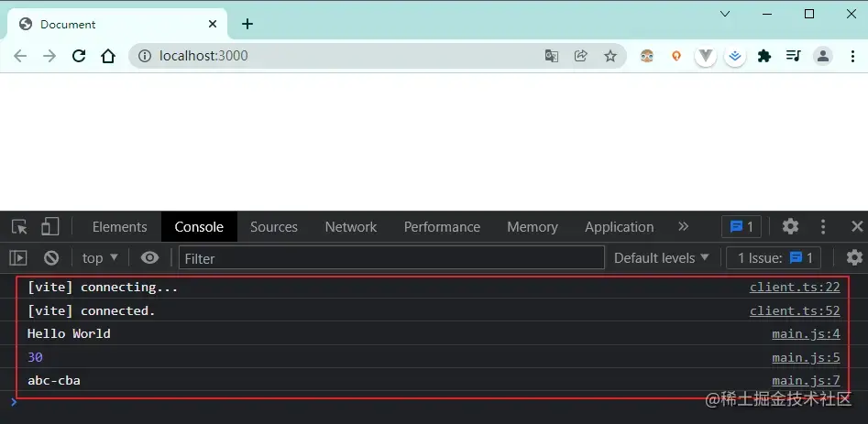
Task: Focus the console input prompt
Action: point(434,402)
